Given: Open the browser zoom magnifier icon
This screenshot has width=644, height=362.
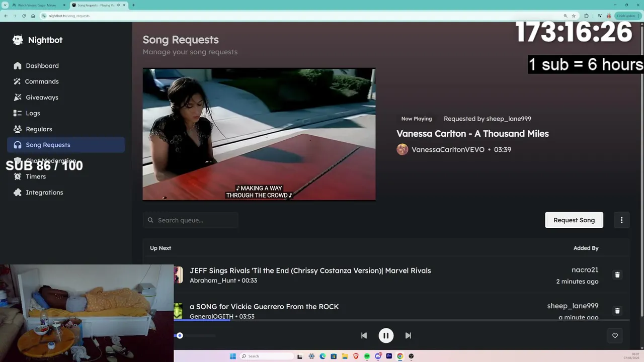Looking at the screenshot, I should click(x=566, y=16).
